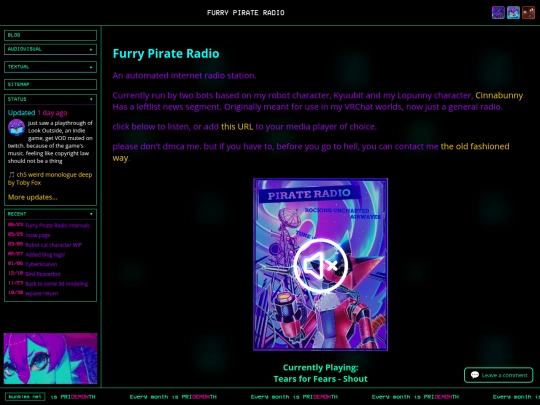Image resolution: width=540 pixels, height=405 pixels.
Task: Open the 'this URL' stream link
Action: 237,127
